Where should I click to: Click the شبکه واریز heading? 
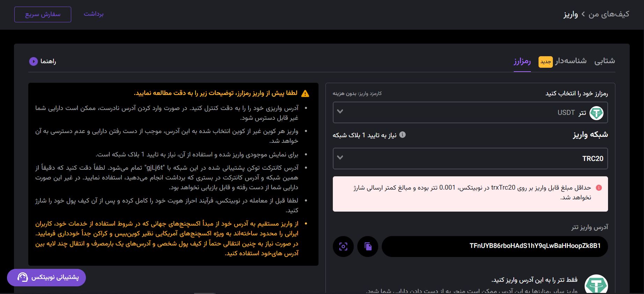590,135
